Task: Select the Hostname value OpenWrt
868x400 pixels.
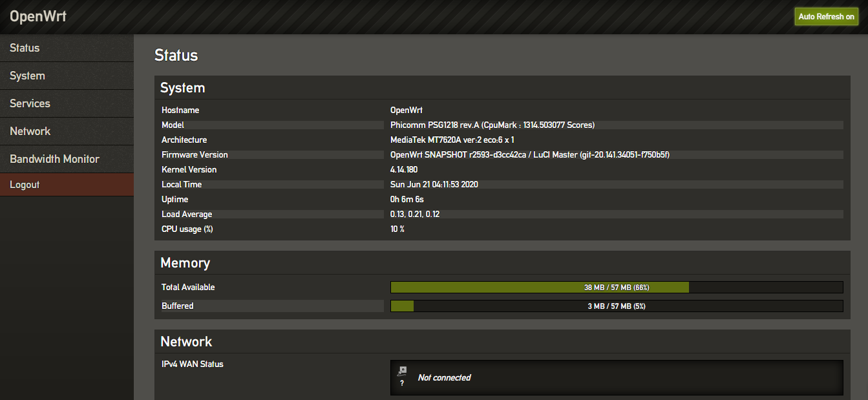Action: [x=406, y=111]
